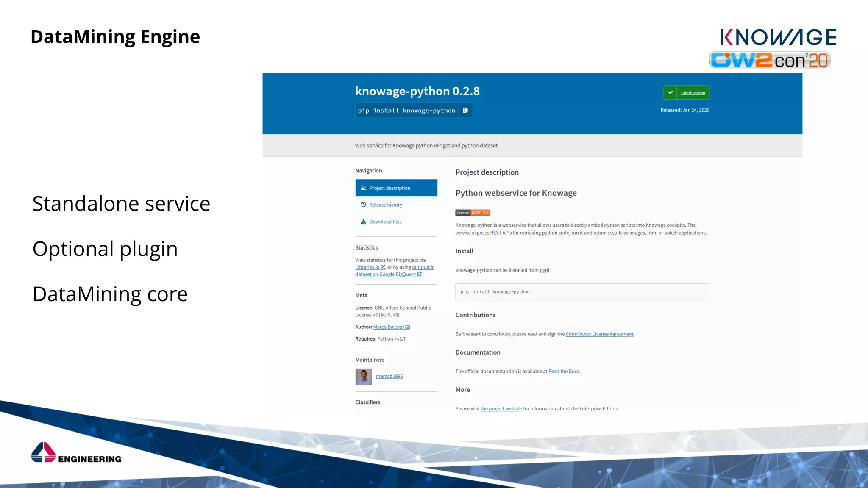The width and height of the screenshot is (868, 488).
Task: Click the DataMining core bullet text
Action: click(x=110, y=294)
